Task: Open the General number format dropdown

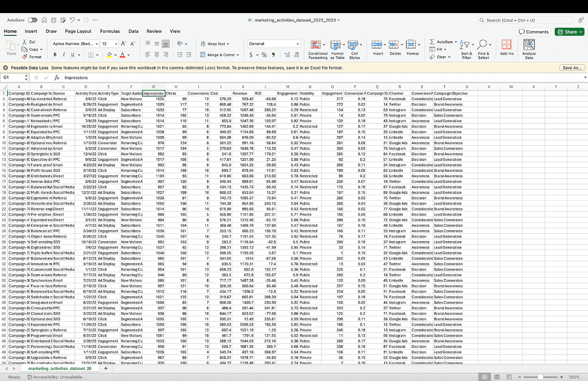Action: [x=273, y=44]
